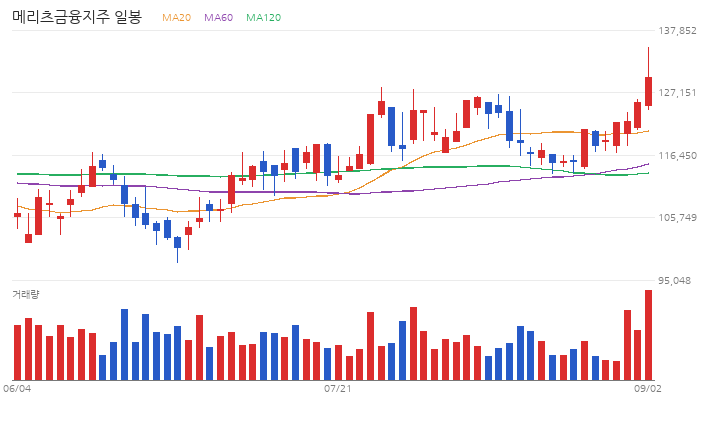Click the 메리츠금융지주 일봉 chart title
The height and width of the screenshot is (440, 720).
pos(77,17)
